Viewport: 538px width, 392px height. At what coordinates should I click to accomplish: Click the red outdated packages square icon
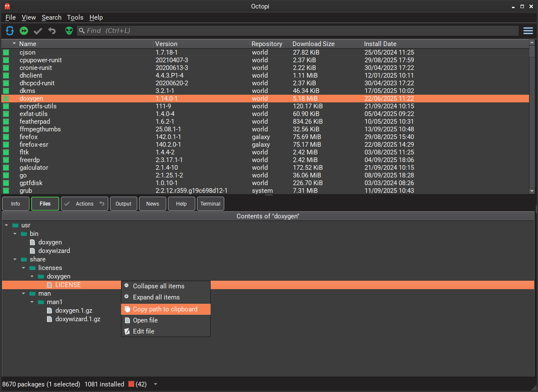(131, 384)
